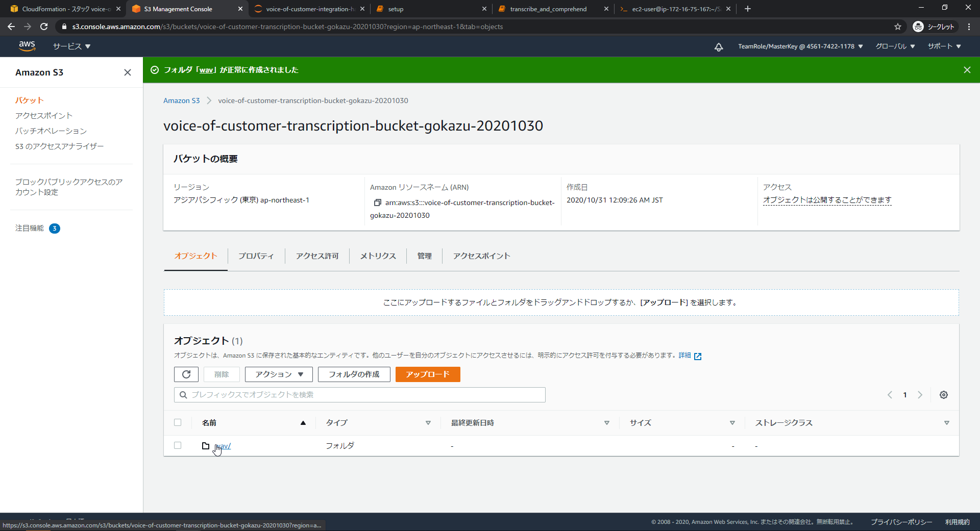
Task: Click the browser address bar URL
Action: (x=287, y=27)
